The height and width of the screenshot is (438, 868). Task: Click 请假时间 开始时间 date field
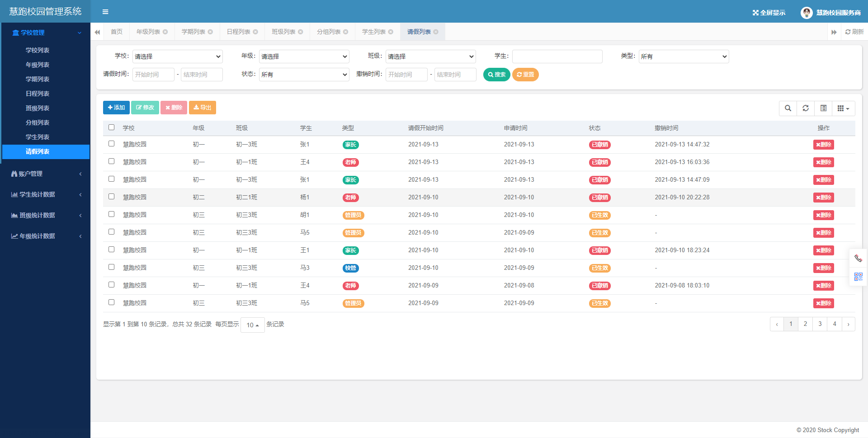click(153, 75)
